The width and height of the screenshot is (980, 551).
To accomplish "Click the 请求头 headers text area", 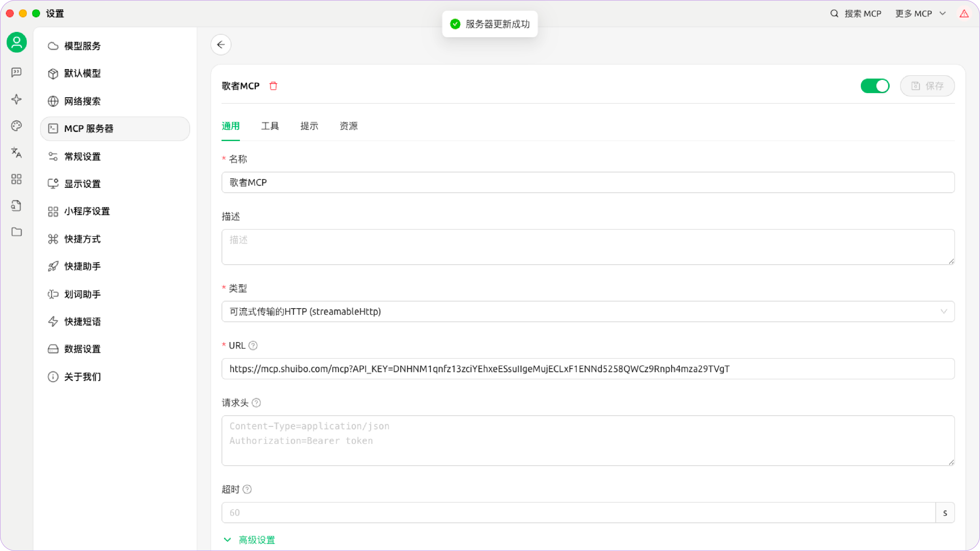I will tap(588, 440).
